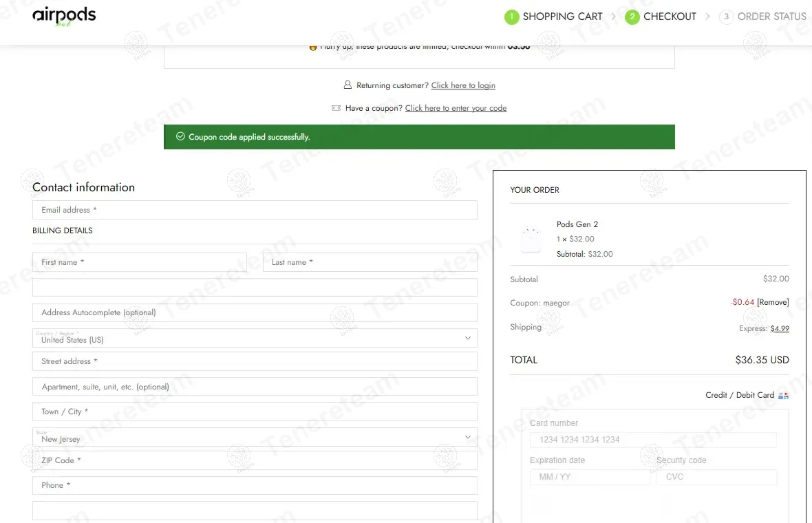812x523 pixels.
Task: Click the credit card brand icons
Action: pos(784,396)
